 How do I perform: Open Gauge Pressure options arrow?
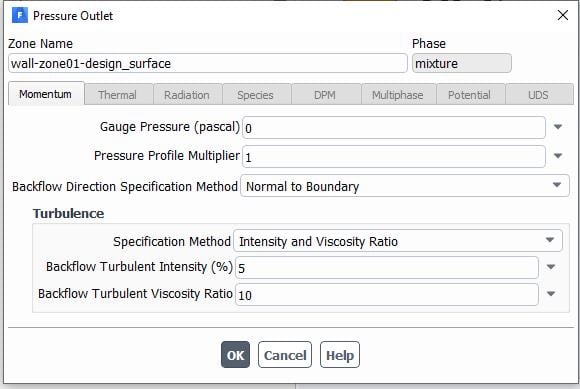[x=558, y=127]
